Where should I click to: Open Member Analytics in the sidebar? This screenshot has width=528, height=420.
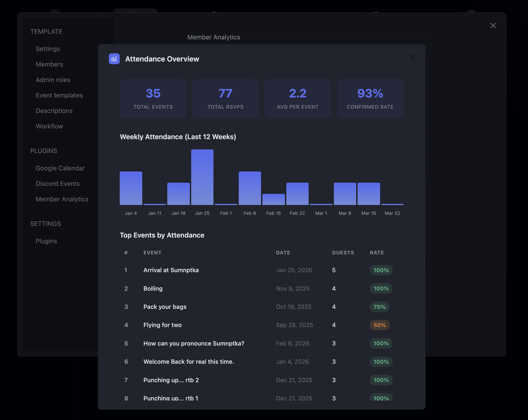62,199
